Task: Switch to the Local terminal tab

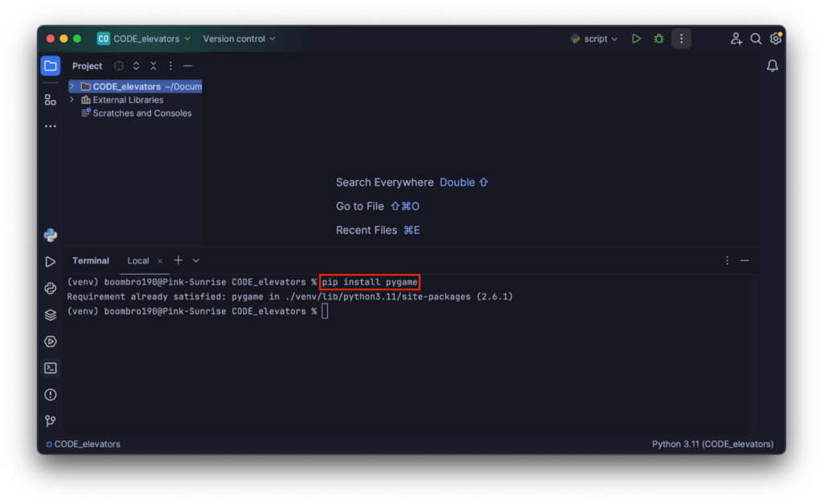Action: click(137, 260)
